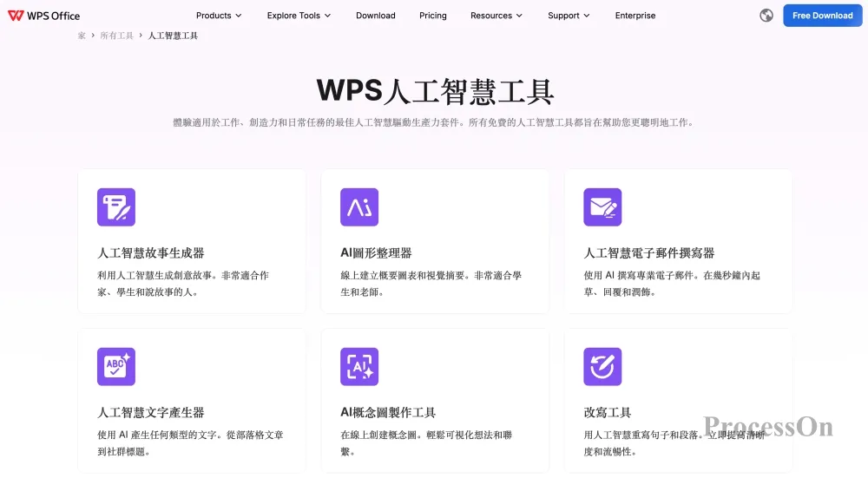This screenshot has height=478, width=868.
Task: Open the language globe icon
Action: pos(766,16)
